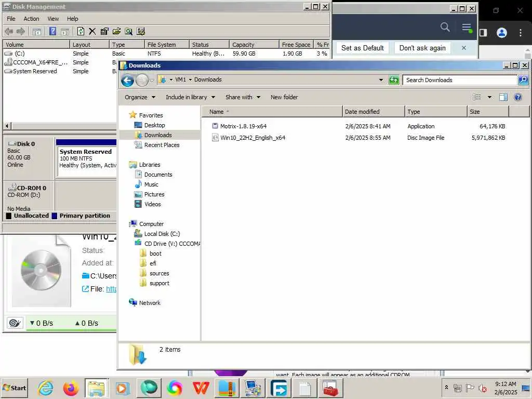The height and width of the screenshot is (399, 532).
Task: Dismiss the default prompt with the X
Action: (x=464, y=48)
